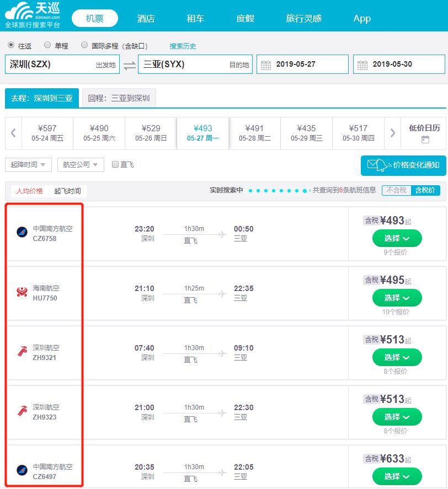Open the 度假 vacation menu
This screenshot has height=489, width=448.
click(245, 18)
